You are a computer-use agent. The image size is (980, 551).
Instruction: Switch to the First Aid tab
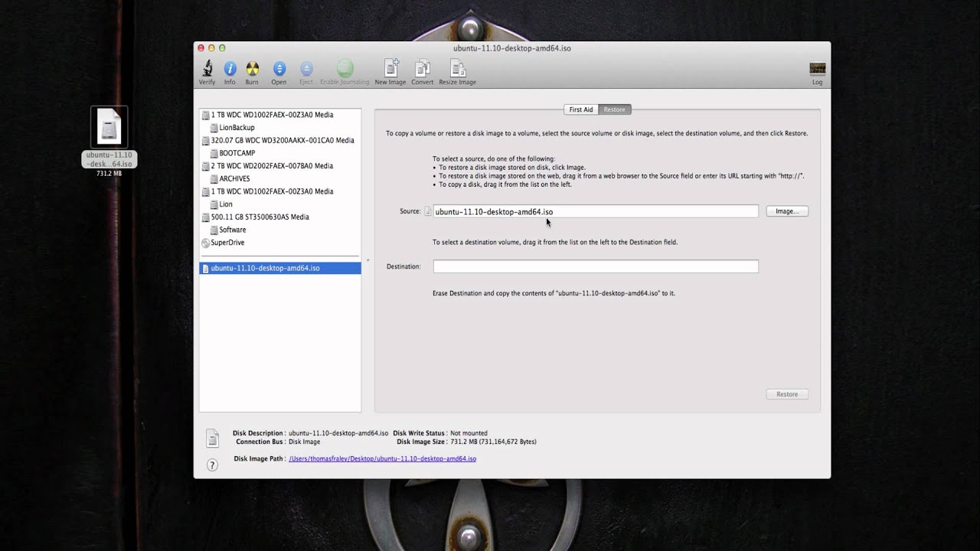click(581, 109)
